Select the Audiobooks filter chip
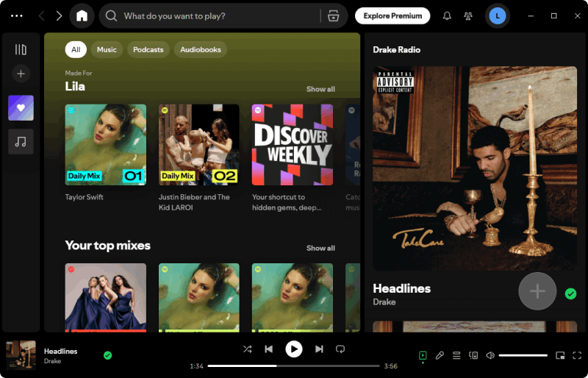The width and height of the screenshot is (588, 378). click(x=201, y=49)
